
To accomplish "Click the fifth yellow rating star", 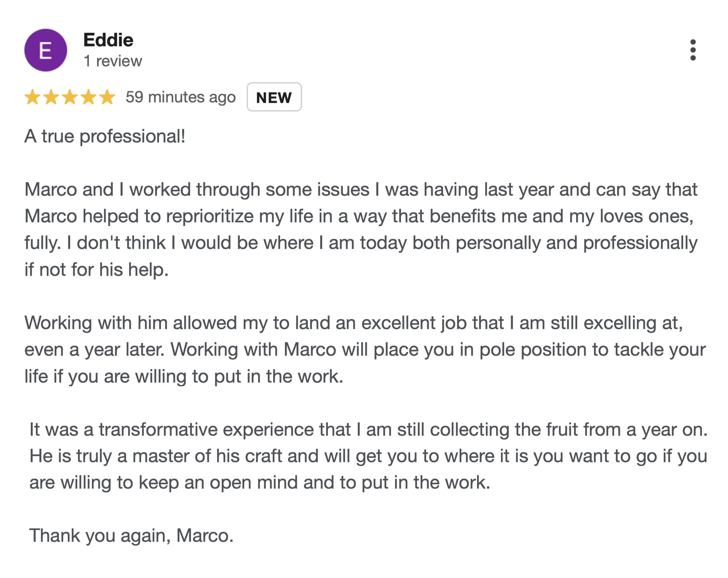I will (107, 97).
